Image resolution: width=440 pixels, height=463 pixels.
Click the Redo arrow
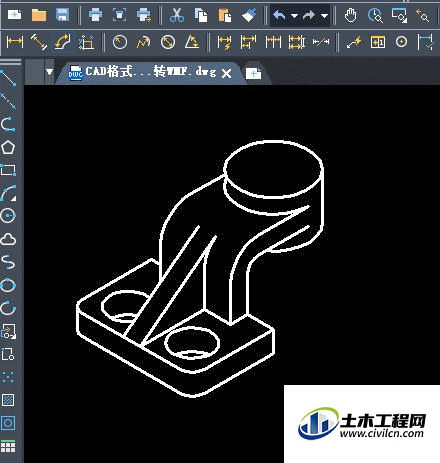click(x=309, y=15)
